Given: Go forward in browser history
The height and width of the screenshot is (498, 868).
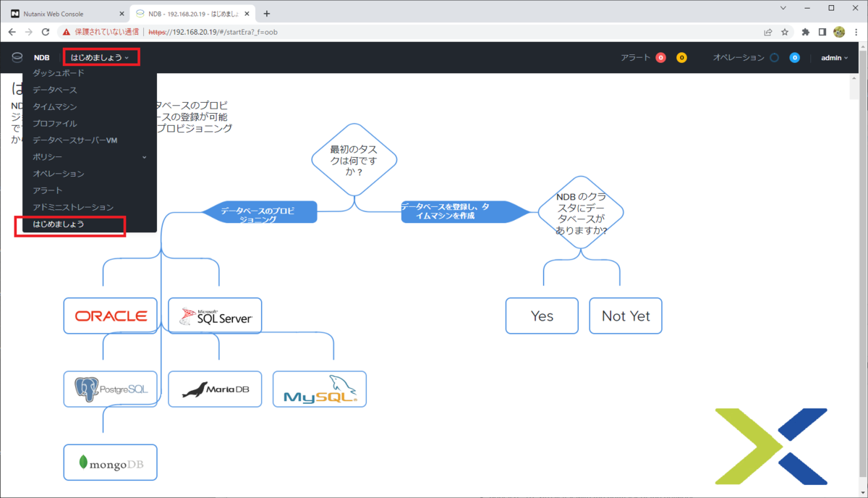Looking at the screenshot, I should [x=29, y=32].
